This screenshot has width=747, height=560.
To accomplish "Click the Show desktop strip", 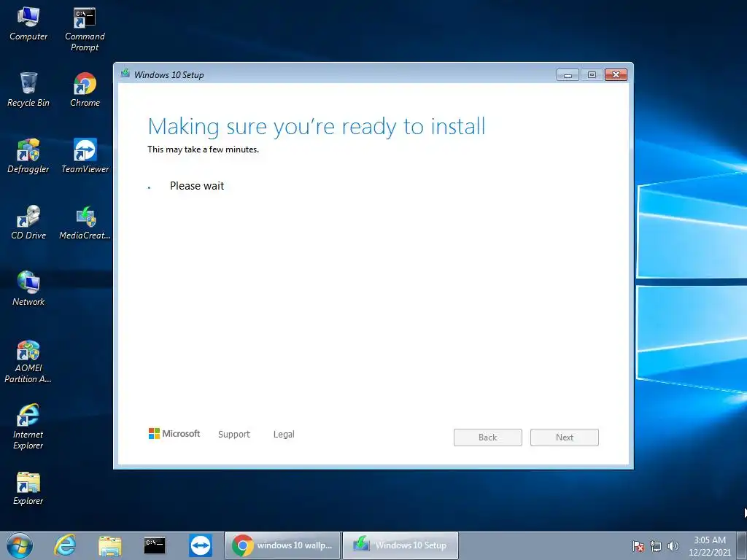I will pyautogui.click(x=742, y=545).
